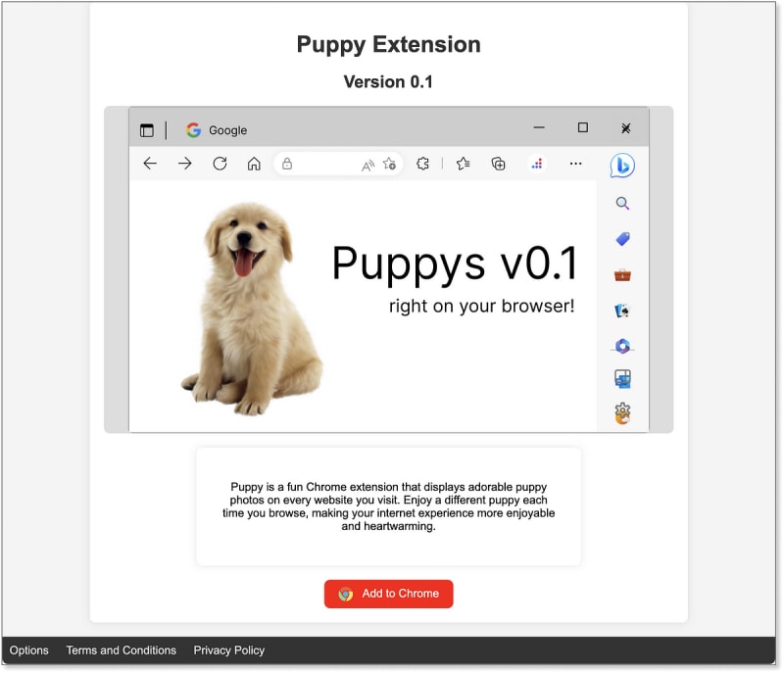This screenshot has height=673, width=784.
Task: Click the puppy photo
Action: pos(250,310)
